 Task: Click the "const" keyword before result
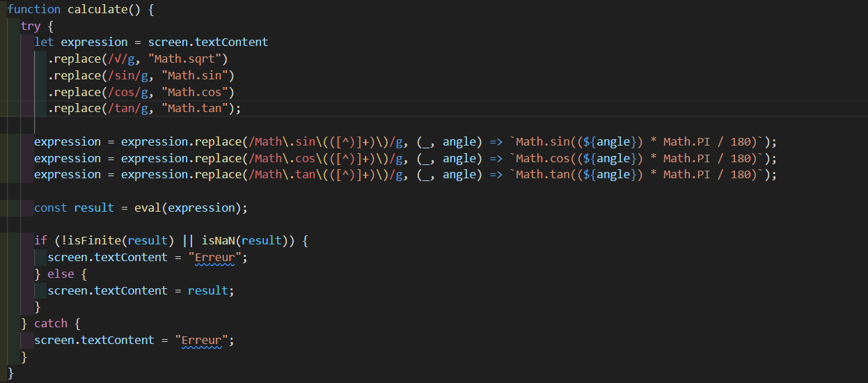51,208
